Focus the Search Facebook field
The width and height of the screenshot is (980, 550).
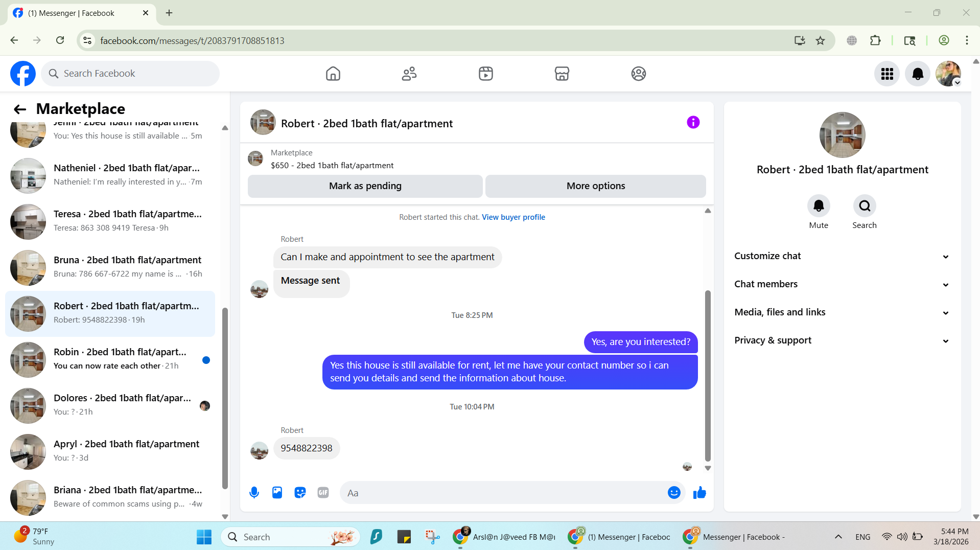coord(130,74)
